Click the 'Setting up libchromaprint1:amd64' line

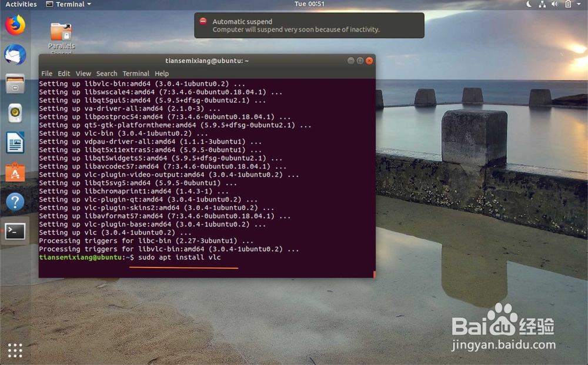(x=134, y=192)
